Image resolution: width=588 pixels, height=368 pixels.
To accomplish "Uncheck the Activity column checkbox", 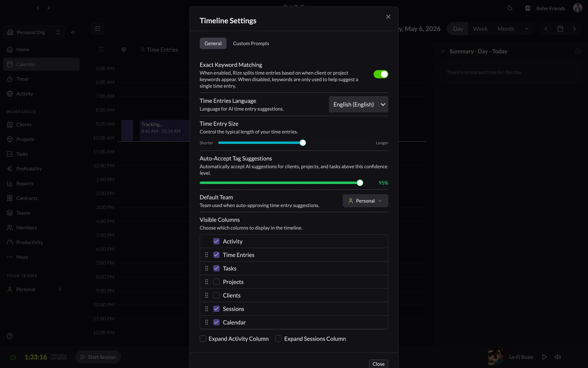I will (216, 241).
